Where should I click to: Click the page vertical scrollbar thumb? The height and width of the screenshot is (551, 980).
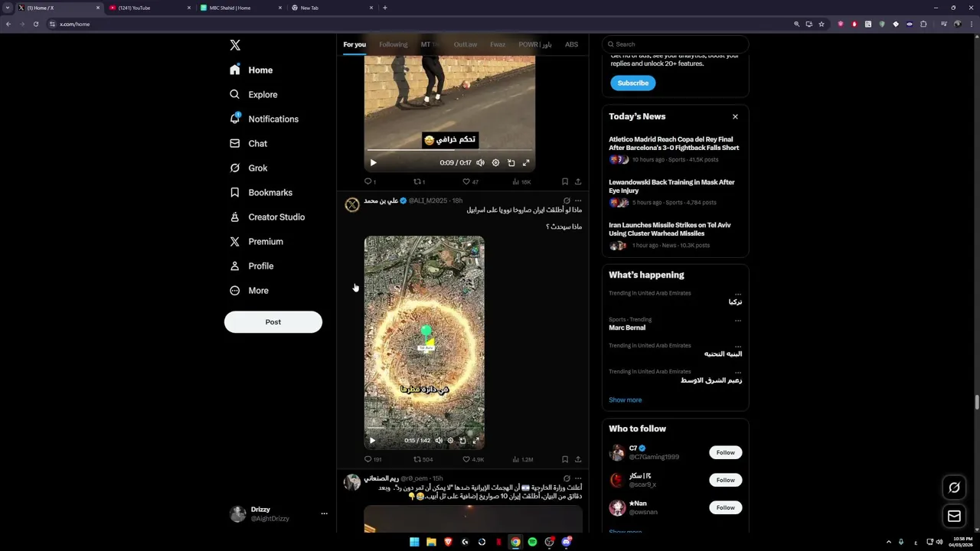click(977, 403)
